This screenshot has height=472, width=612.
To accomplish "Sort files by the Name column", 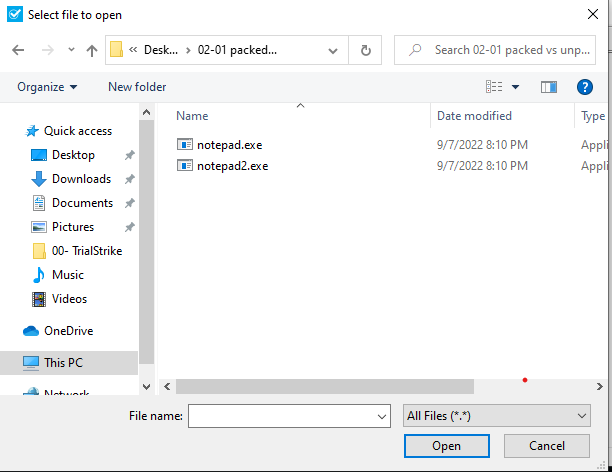I will click(x=192, y=116).
